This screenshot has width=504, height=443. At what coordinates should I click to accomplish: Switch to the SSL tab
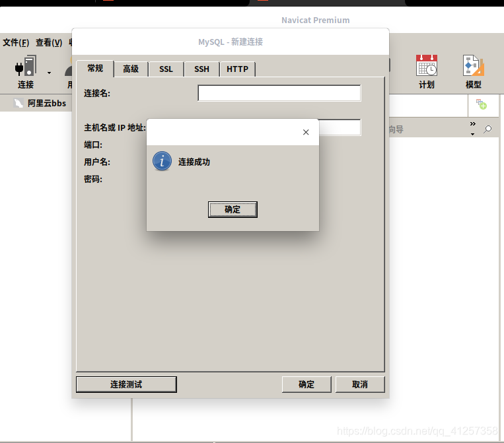pyautogui.click(x=166, y=69)
